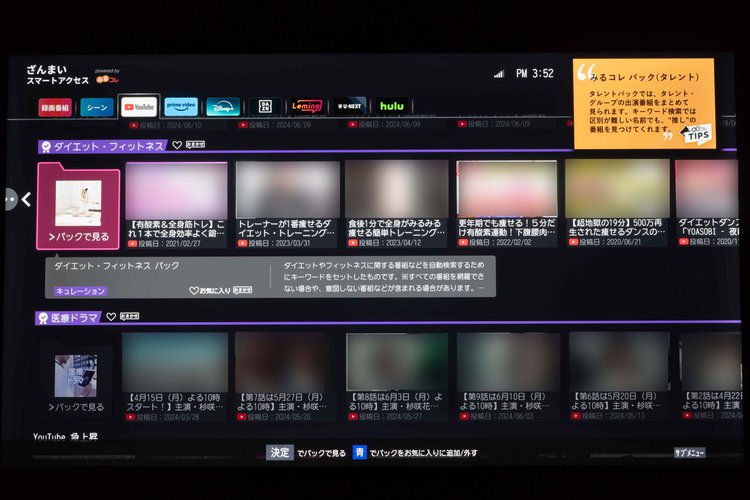Open the hulu service tab
The height and width of the screenshot is (500, 750).
pyautogui.click(x=392, y=106)
